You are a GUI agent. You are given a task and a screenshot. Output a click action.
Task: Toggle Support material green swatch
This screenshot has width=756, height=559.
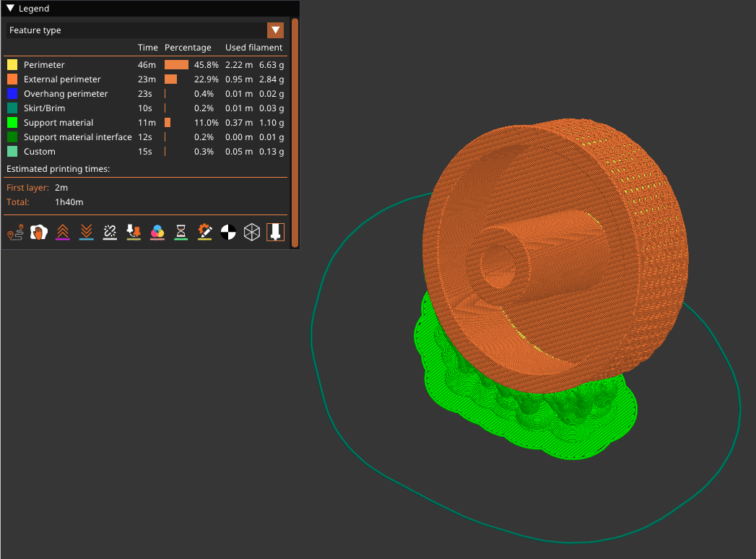pyautogui.click(x=12, y=123)
